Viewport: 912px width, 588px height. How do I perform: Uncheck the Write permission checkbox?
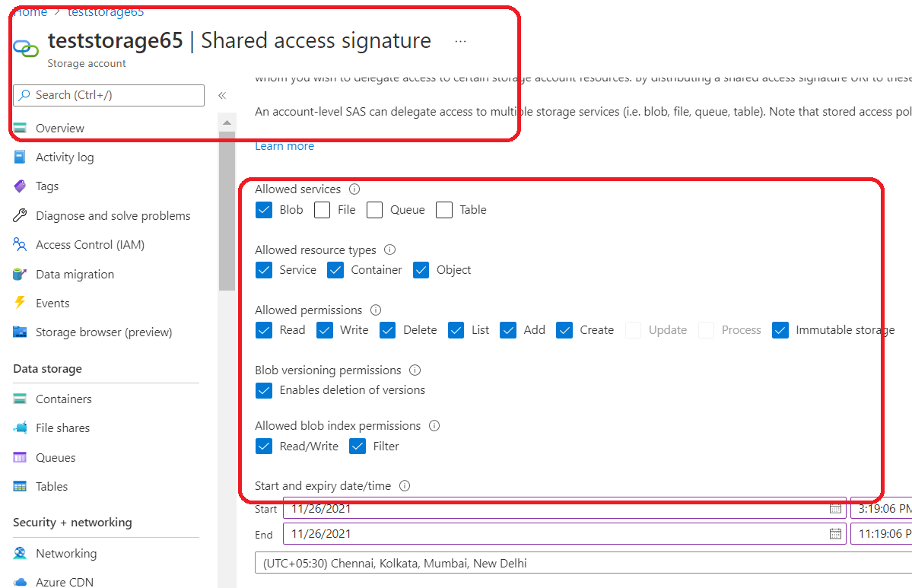[325, 330]
